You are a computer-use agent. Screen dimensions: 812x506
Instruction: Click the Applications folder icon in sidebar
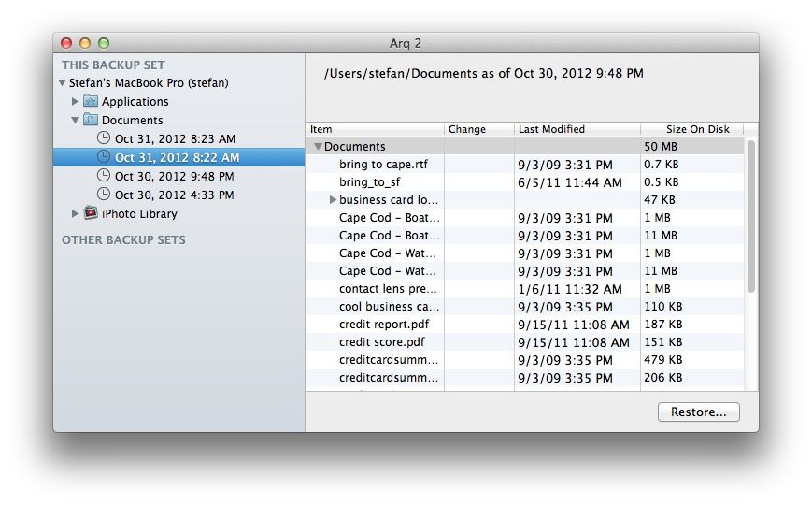click(x=91, y=101)
